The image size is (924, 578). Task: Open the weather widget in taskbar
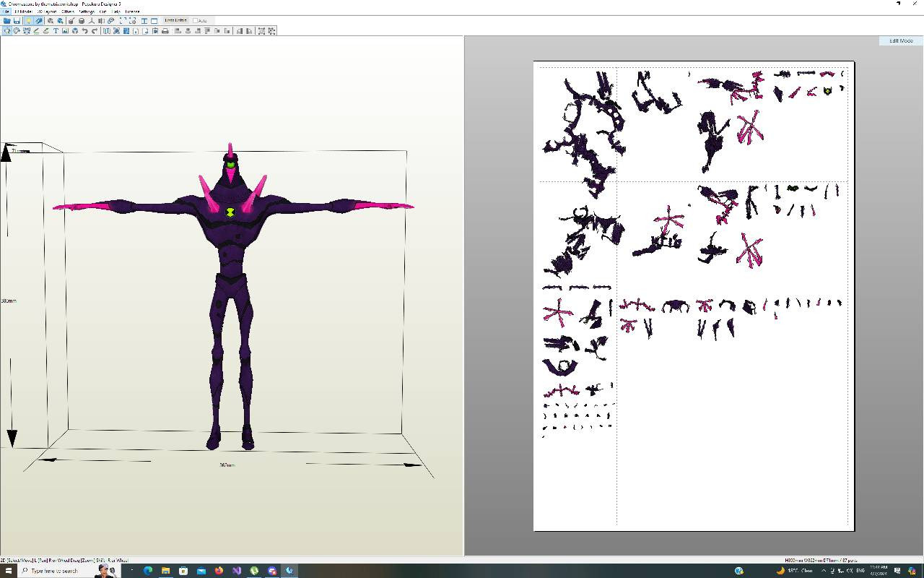794,571
